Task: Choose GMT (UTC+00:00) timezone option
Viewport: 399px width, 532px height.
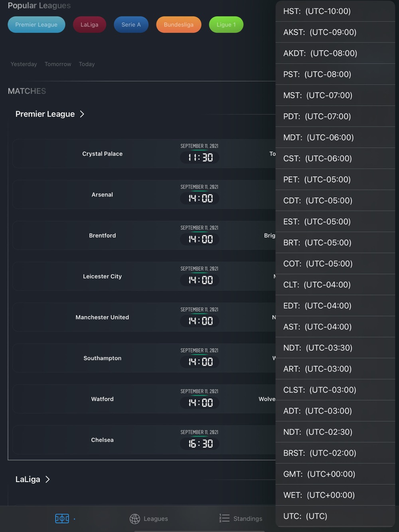Action: click(319, 474)
